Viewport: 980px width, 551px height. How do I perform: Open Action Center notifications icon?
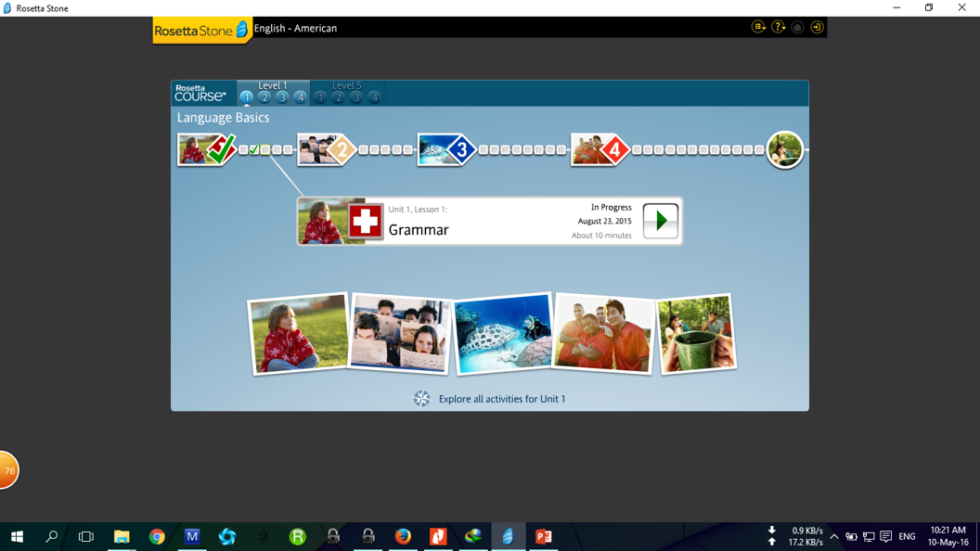[886, 537]
